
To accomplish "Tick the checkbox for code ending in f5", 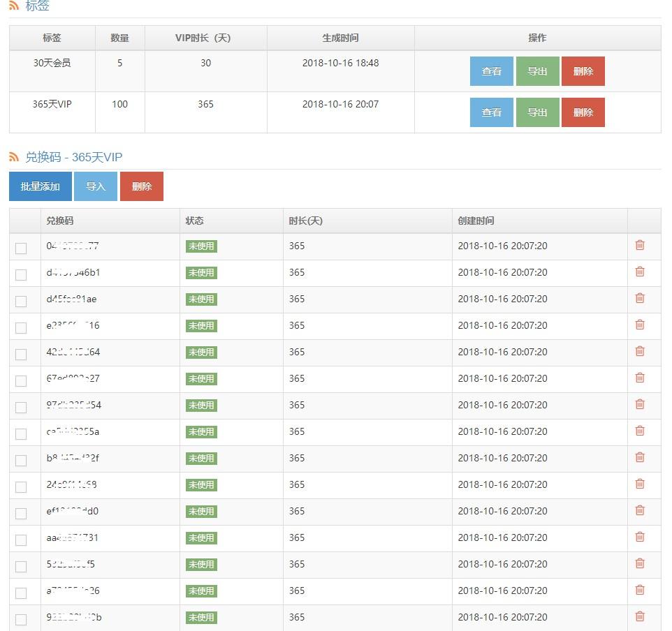I will click(x=21, y=566).
